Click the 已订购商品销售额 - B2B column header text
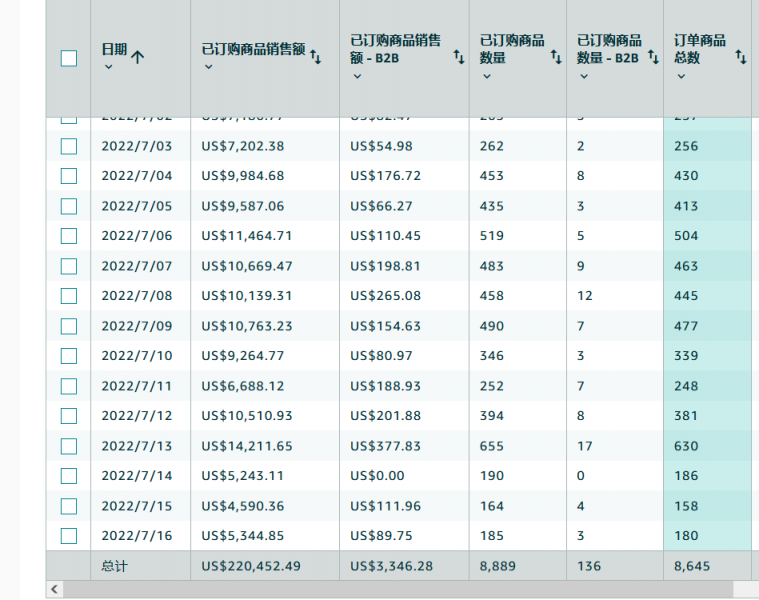 (x=395, y=49)
